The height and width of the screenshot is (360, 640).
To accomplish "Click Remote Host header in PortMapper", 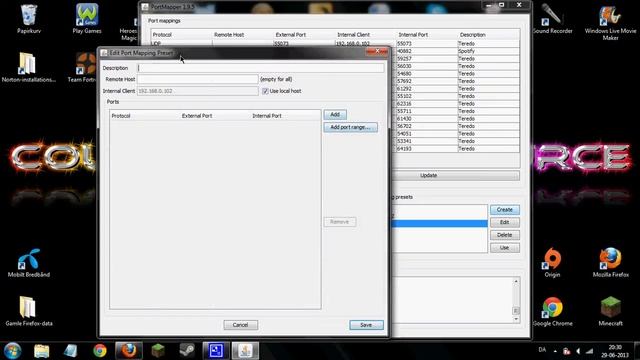I will coord(229,35).
